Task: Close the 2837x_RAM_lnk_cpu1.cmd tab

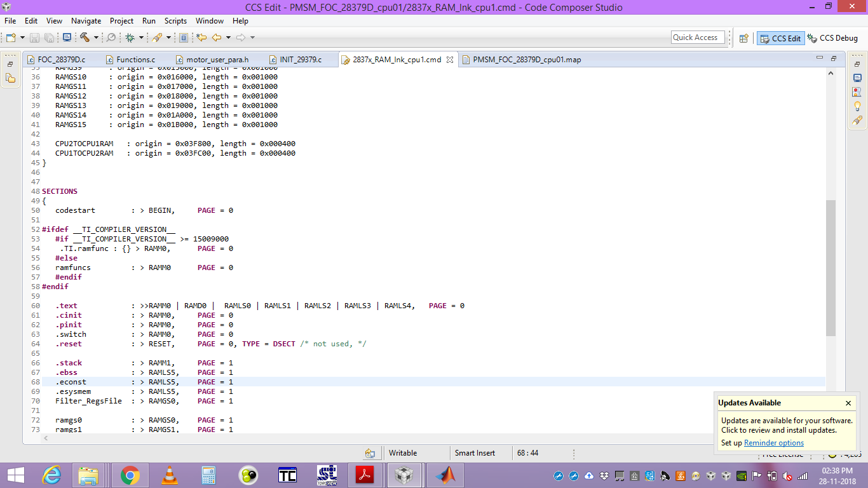Action: (450, 60)
